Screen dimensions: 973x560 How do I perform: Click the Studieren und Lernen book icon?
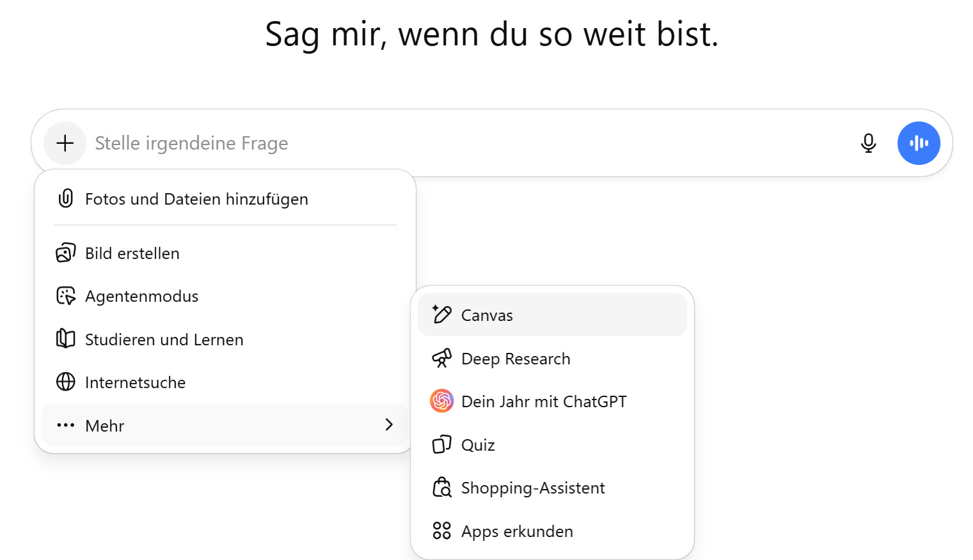tap(65, 339)
